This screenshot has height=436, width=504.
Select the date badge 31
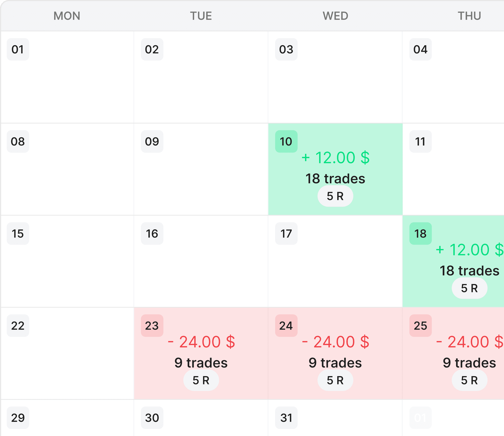tap(286, 418)
